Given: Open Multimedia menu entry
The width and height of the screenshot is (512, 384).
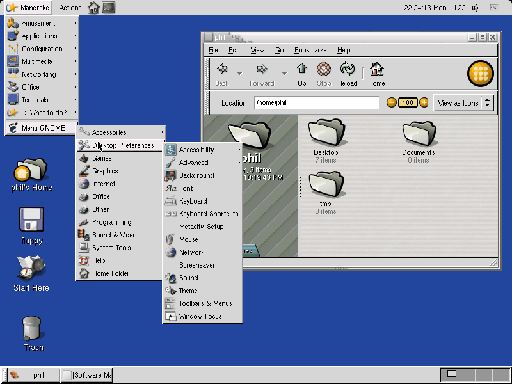Looking at the screenshot, I should point(42,61).
